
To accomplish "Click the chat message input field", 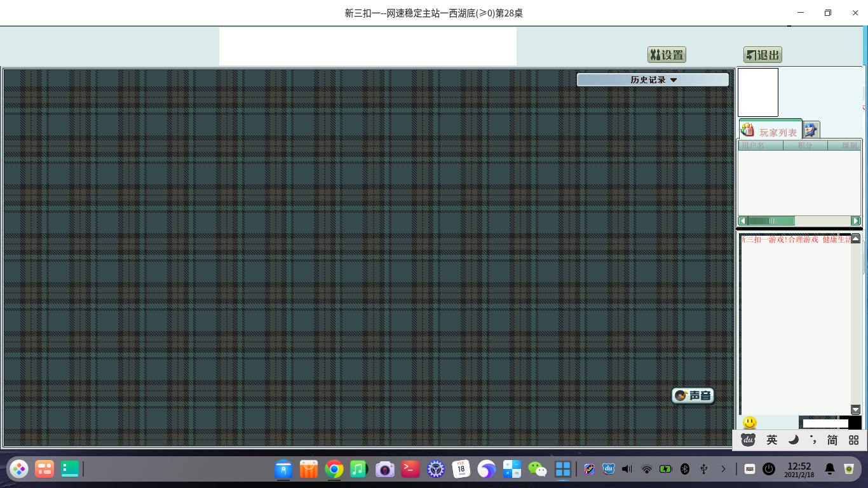I will pos(825,423).
